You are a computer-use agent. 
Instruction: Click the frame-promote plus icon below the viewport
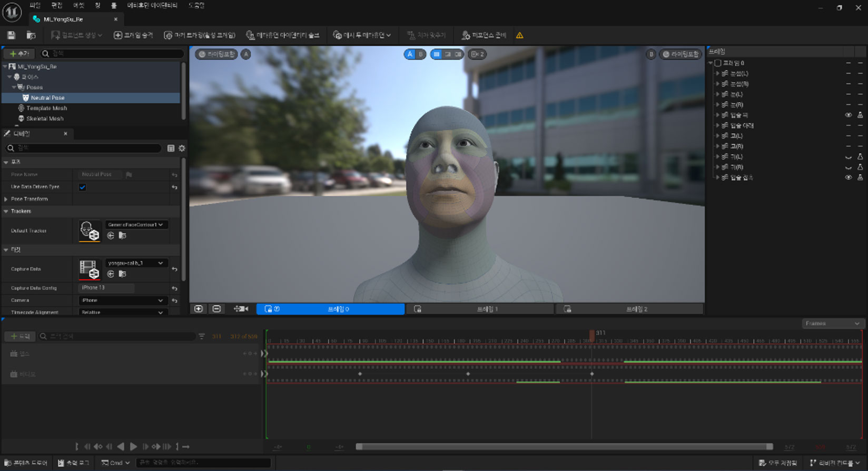click(199, 309)
